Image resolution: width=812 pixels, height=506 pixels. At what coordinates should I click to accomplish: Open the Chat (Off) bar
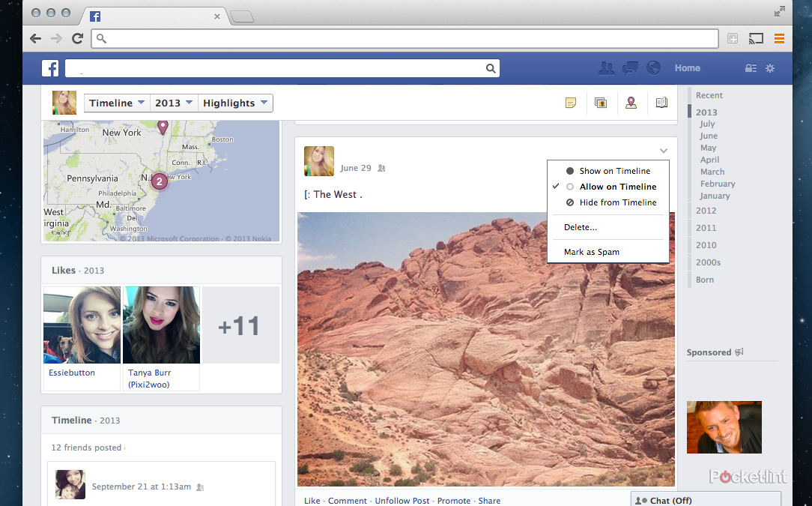[706, 499]
